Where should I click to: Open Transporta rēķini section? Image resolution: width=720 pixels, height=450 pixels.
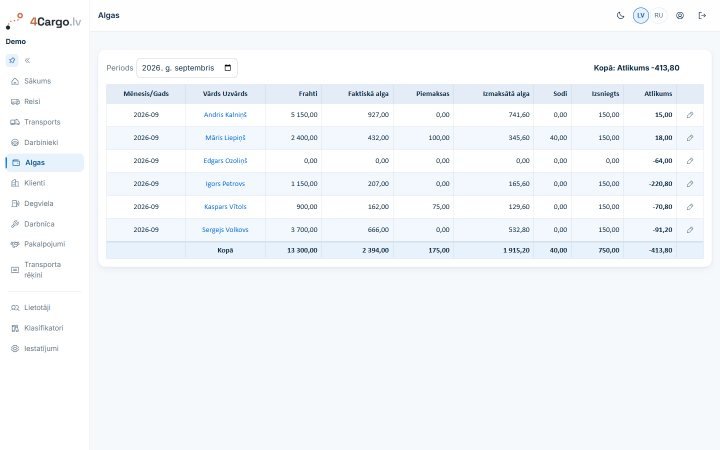pos(45,270)
